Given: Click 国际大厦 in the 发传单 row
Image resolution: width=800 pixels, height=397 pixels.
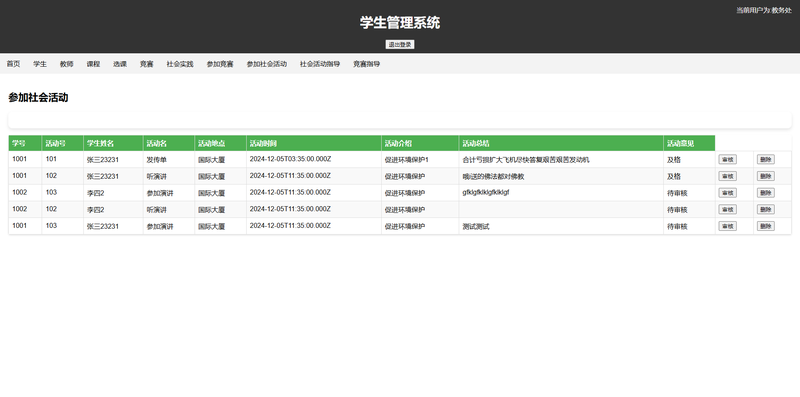Looking at the screenshot, I should [x=220, y=160].
